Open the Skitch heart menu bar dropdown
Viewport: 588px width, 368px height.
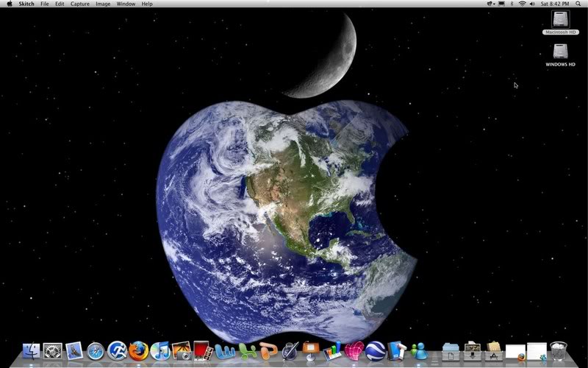(490, 4)
